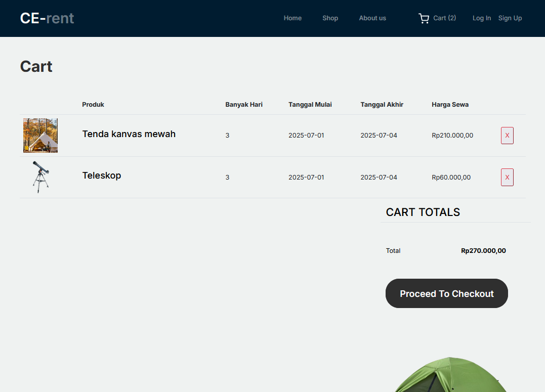This screenshot has height=392, width=545.
Task: Open the Shop page from the navbar
Action: pos(330,18)
